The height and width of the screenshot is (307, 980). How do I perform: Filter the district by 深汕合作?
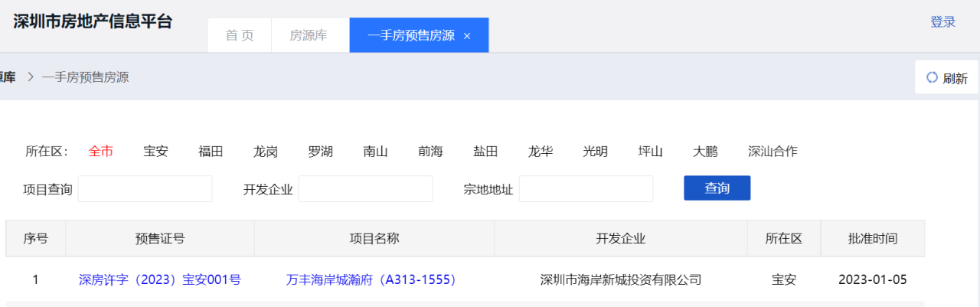[x=773, y=152]
